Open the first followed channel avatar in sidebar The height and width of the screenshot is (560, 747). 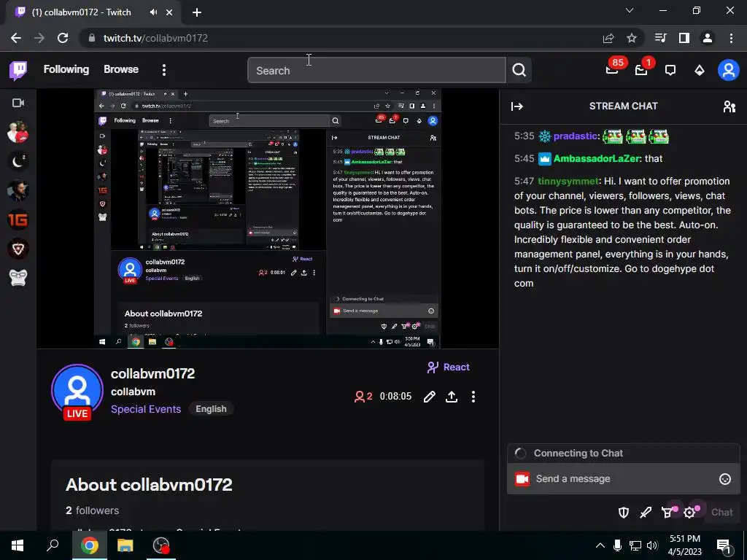click(18, 133)
